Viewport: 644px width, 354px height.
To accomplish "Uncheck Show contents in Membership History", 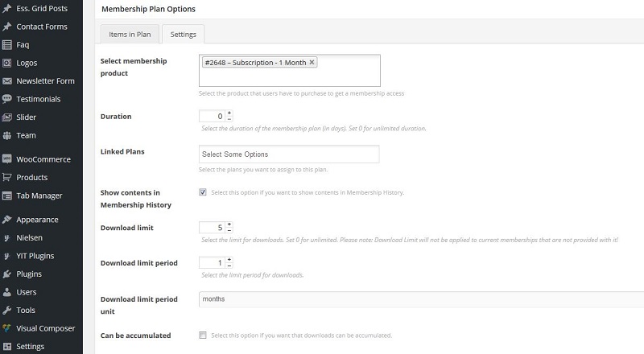I will coord(203,192).
